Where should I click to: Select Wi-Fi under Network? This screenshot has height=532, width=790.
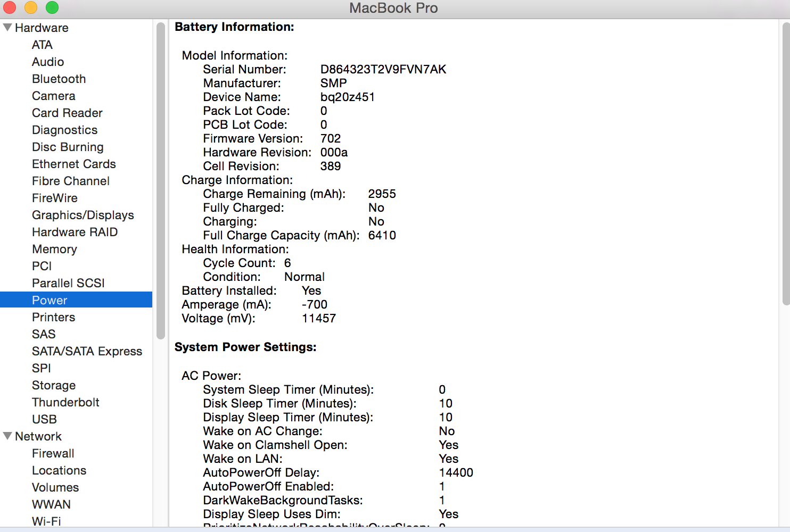click(46, 521)
